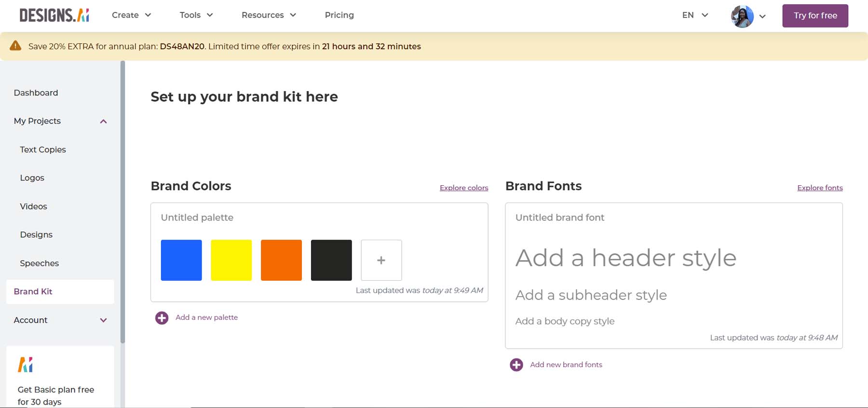Follow the Explore colors link
The image size is (868, 408).
pos(463,188)
